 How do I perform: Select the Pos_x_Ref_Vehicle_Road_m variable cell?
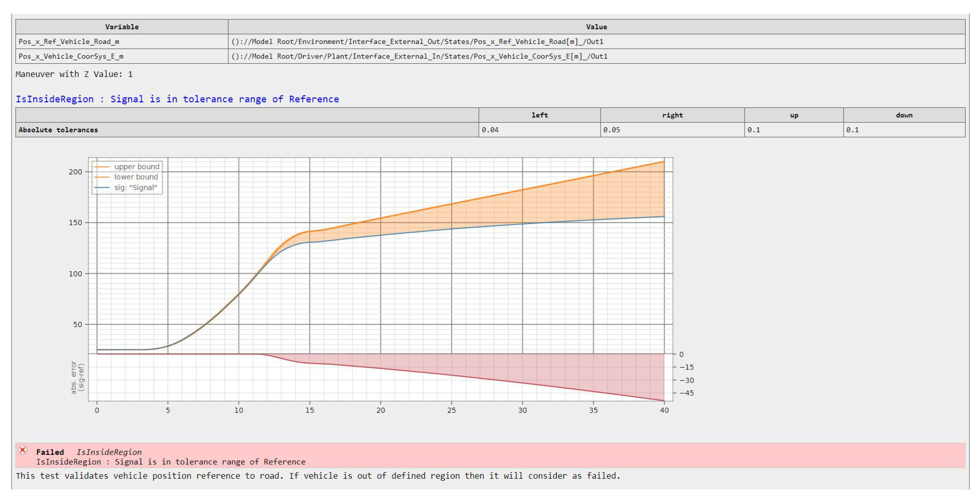point(69,42)
